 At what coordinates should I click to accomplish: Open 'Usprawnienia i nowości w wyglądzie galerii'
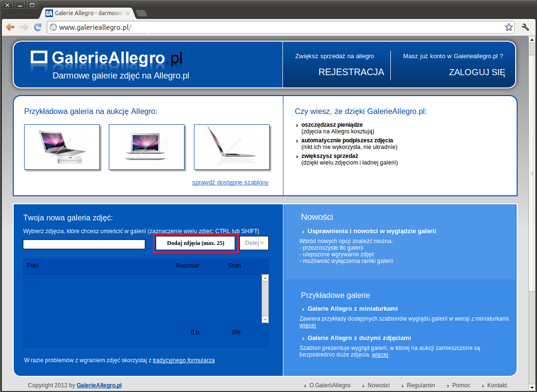(371, 231)
